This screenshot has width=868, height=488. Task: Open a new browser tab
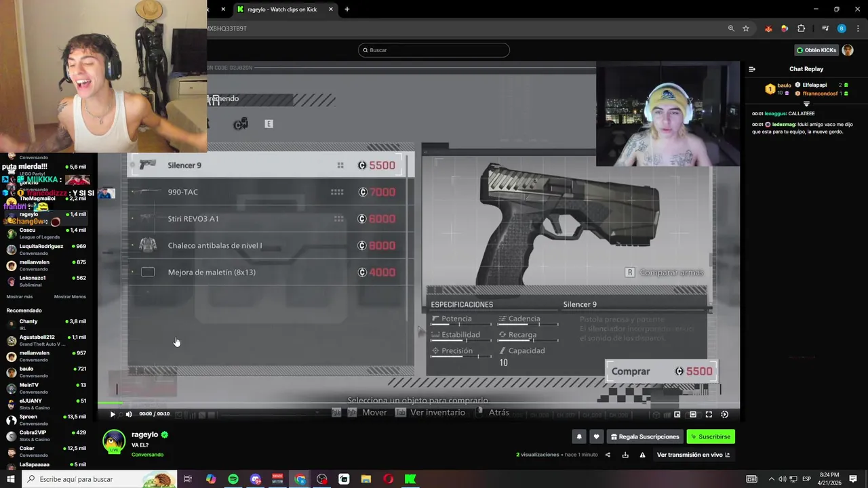[347, 9]
